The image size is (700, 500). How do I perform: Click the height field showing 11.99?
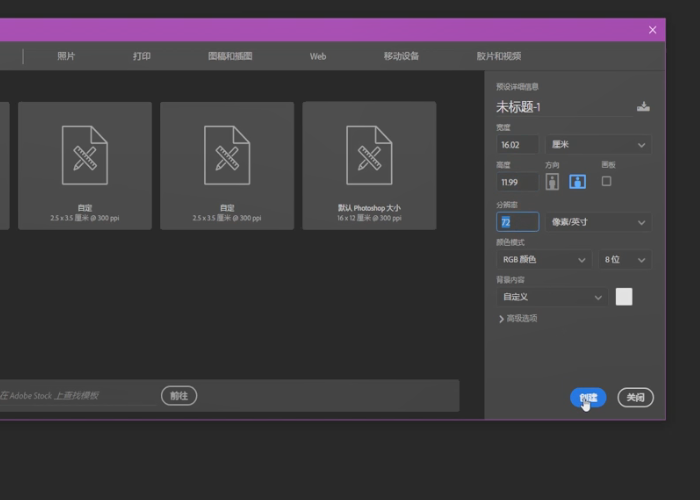(x=517, y=182)
